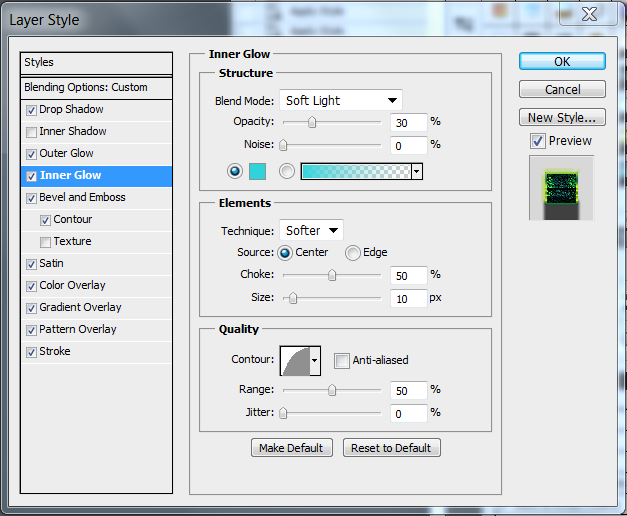The width and height of the screenshot is (627, 516).
Task: Click the Jitter value field
Action: point(409,413)
